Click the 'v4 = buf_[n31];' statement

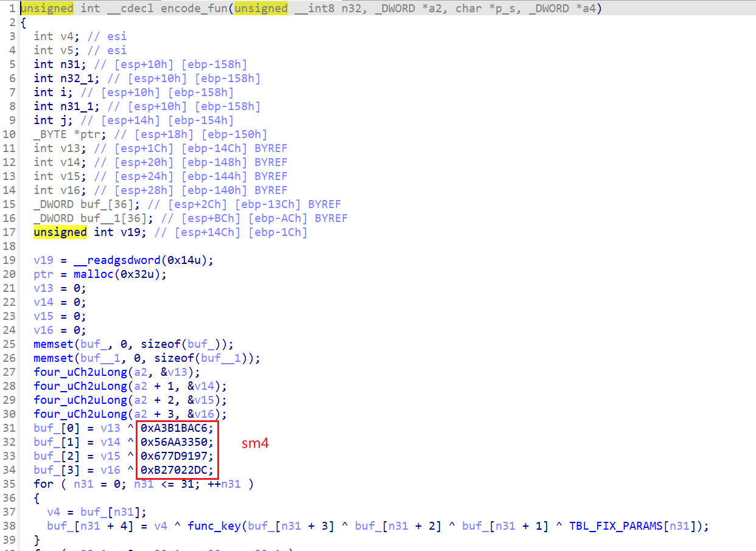click(x=97, y=512)
